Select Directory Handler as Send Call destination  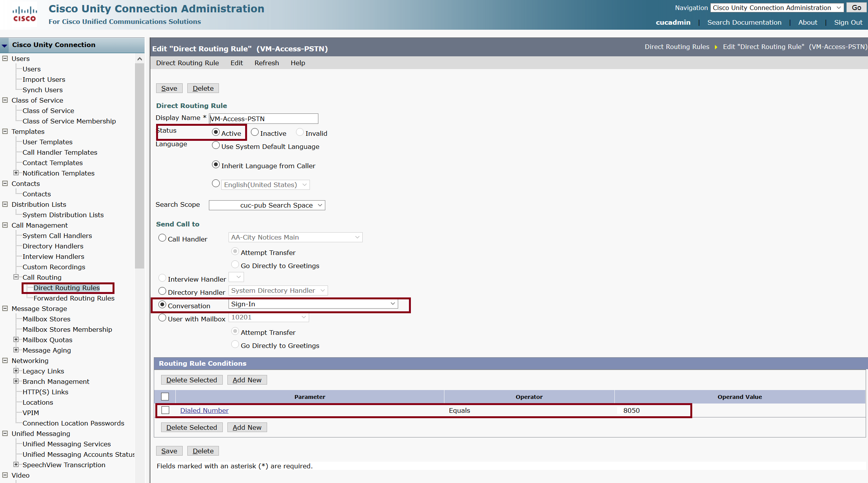[162, 291]
